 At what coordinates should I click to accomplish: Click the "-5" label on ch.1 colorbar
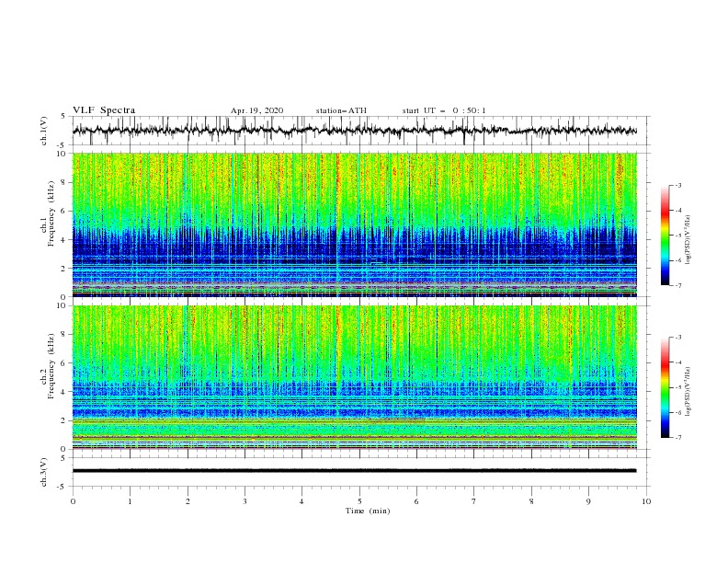[677, 236]
